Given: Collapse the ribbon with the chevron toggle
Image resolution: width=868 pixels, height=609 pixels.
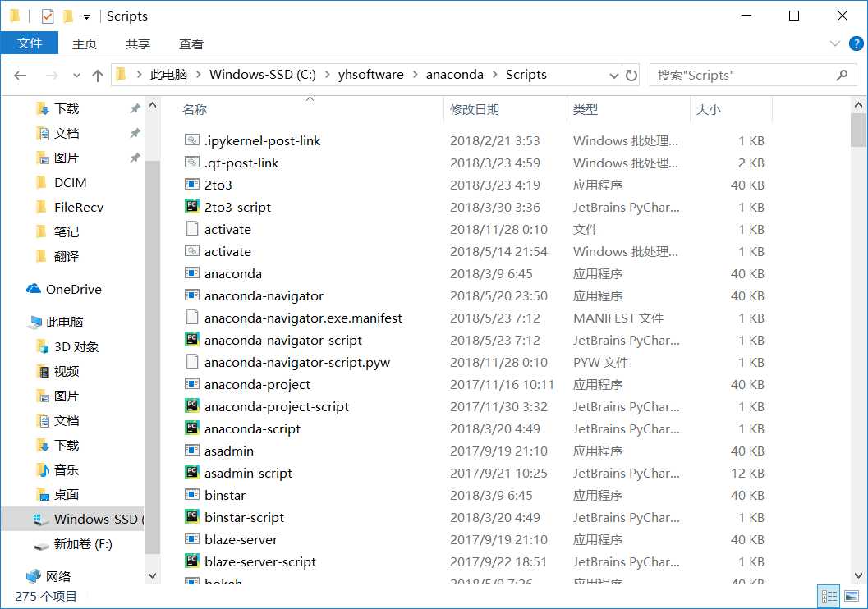Looking at the screenshot, I should tap(836, 43).
